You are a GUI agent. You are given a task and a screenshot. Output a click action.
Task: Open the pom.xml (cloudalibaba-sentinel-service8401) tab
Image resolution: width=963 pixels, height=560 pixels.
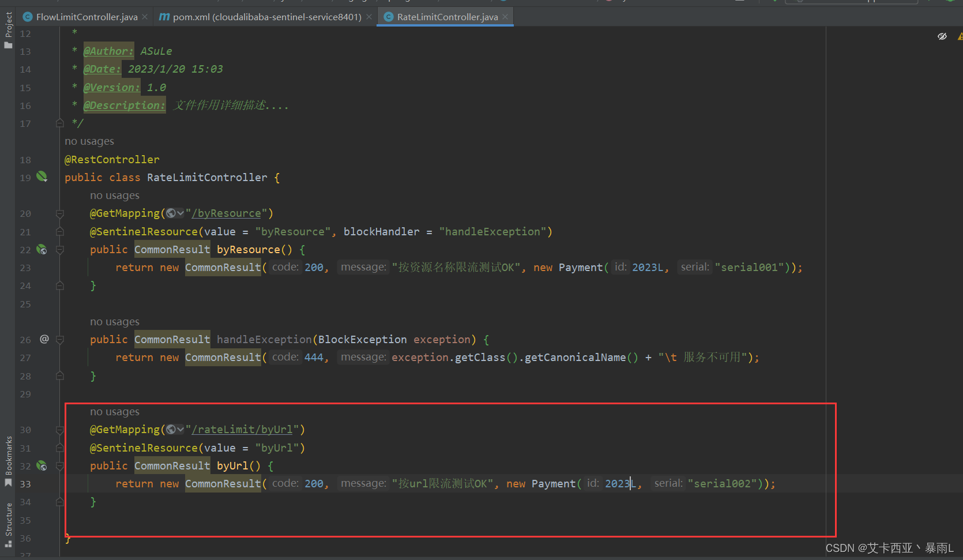click(x=267, y=17)
